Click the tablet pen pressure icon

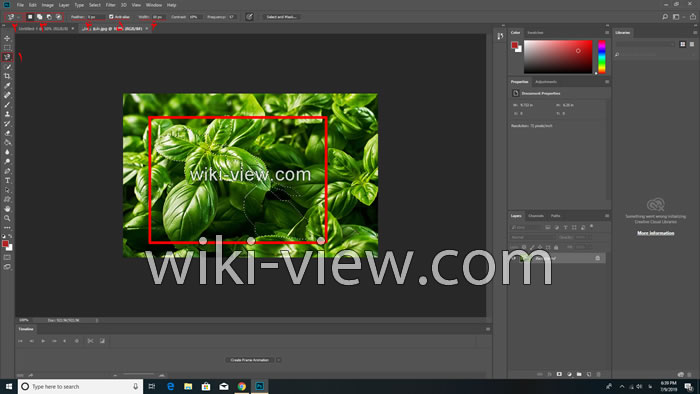(x=250, y=17)
